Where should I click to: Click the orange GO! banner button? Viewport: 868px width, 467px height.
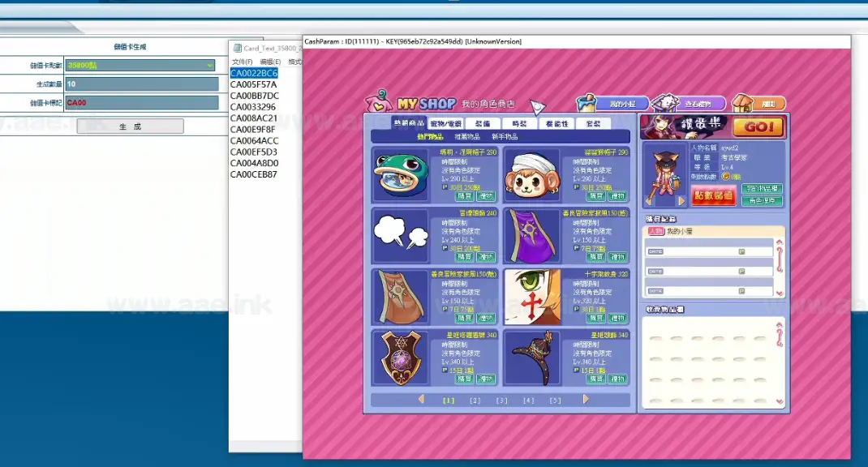point(758,127)
